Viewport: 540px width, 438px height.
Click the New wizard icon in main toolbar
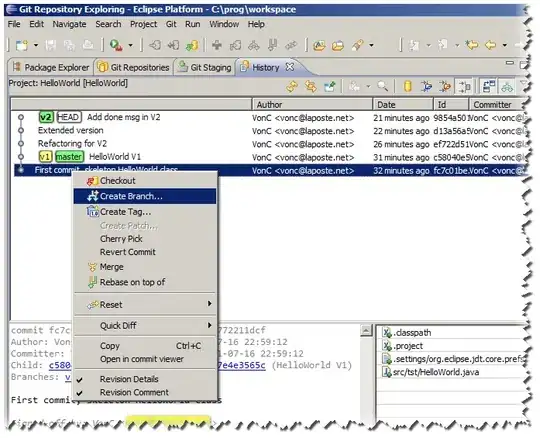pos(21,45)
